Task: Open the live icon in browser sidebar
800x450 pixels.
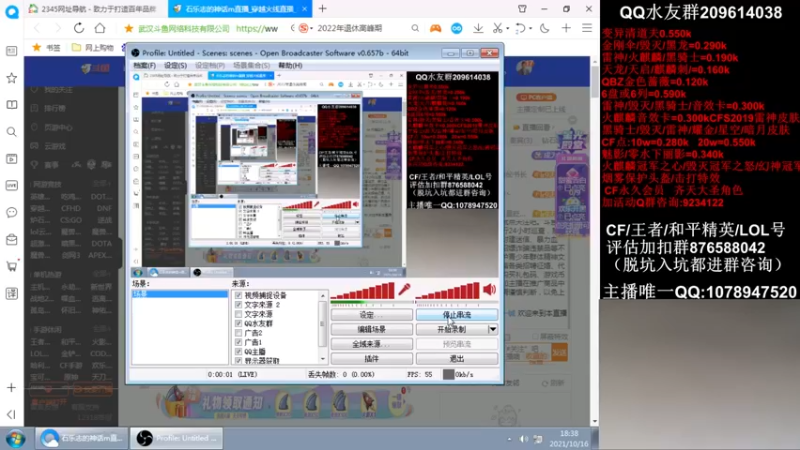Action: (x=11, y=186)
